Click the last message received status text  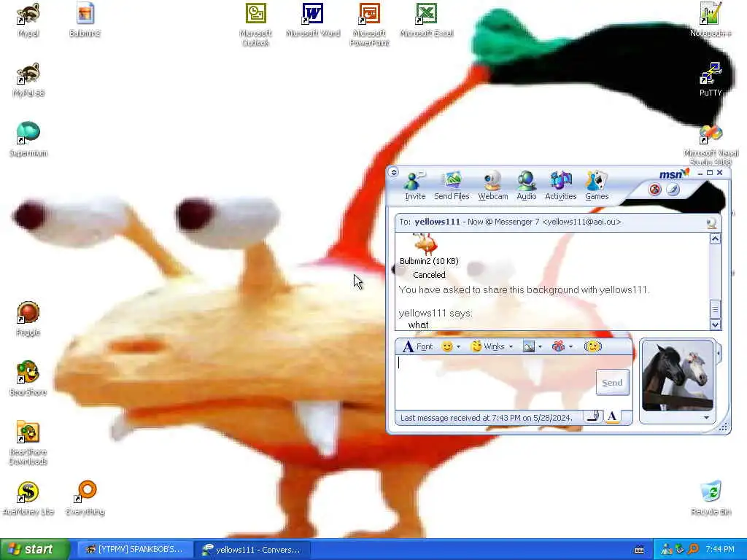(x=486, y=418)
